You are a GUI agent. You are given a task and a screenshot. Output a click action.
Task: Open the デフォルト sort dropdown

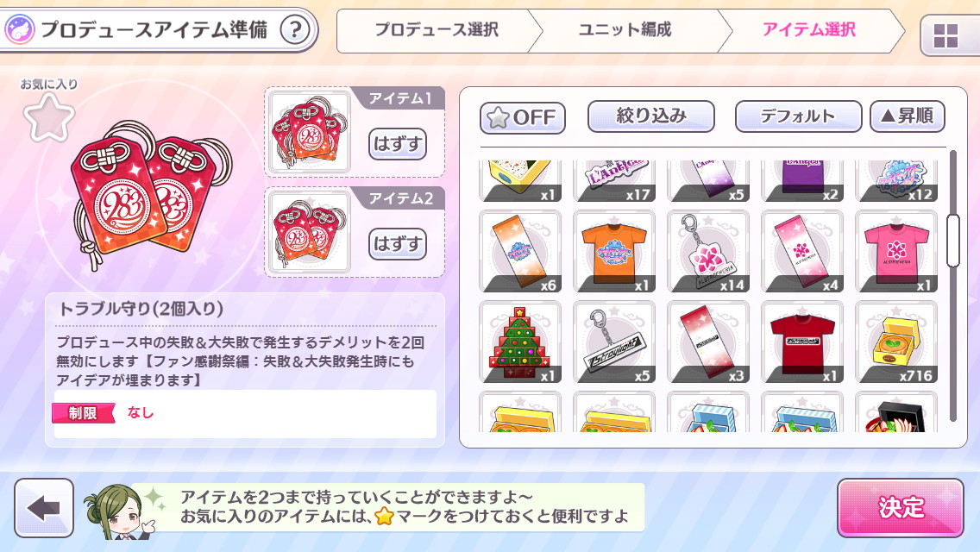click(798, 116)
